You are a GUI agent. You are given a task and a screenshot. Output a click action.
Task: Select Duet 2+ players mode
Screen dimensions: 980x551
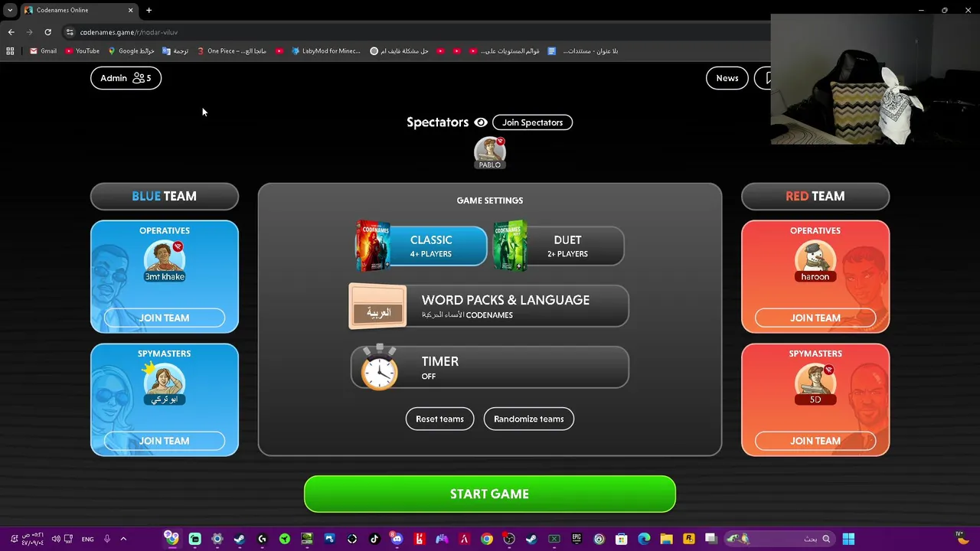[x=559, y=246]
